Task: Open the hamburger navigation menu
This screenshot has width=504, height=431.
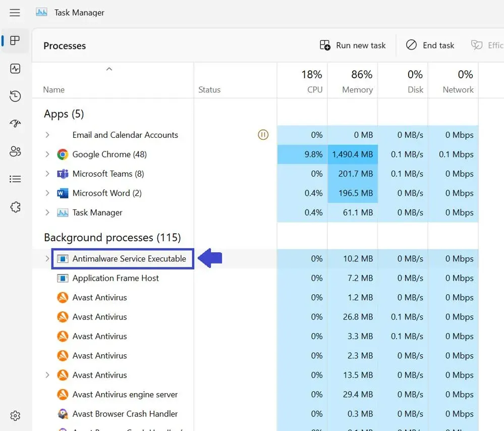Action: coord(15,13)
